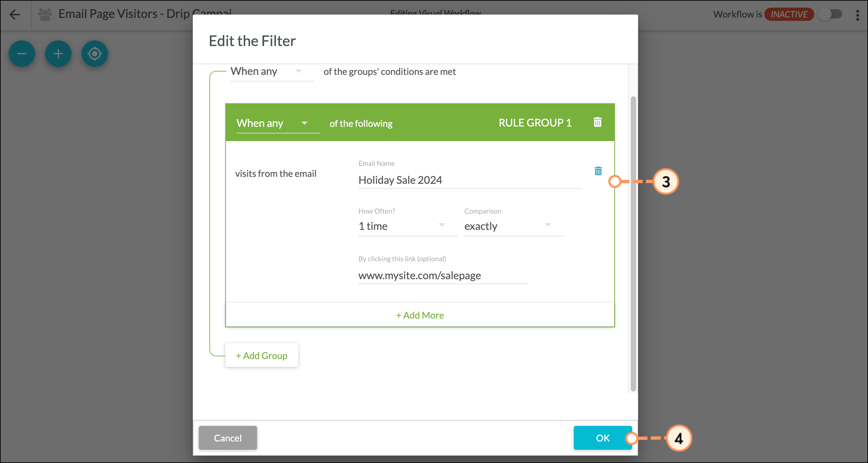The height and width of the screenshot is (463, 868).
Task: Click the RULE GROUP 1 label
Action: [535, 123]
